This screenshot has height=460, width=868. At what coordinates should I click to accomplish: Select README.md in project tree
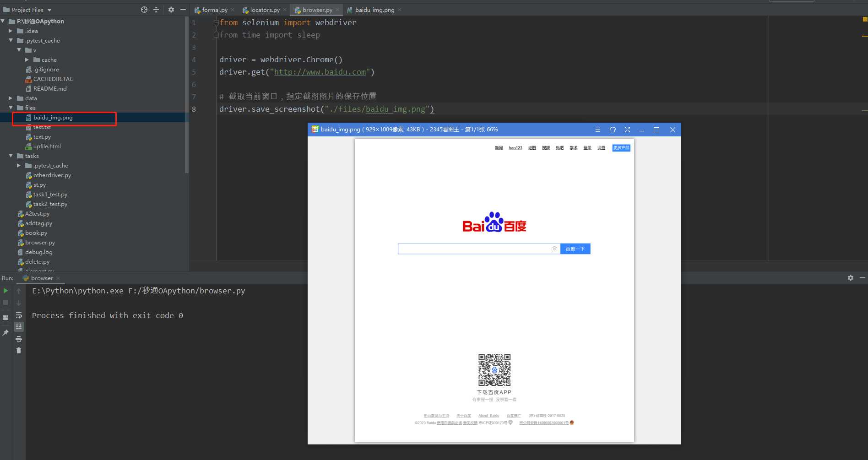[x=49, y=89]
